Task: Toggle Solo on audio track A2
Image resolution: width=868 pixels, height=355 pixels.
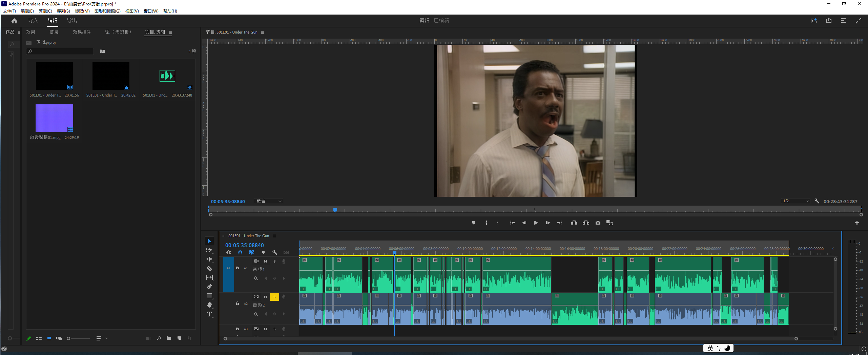Action: click(274, 297)
